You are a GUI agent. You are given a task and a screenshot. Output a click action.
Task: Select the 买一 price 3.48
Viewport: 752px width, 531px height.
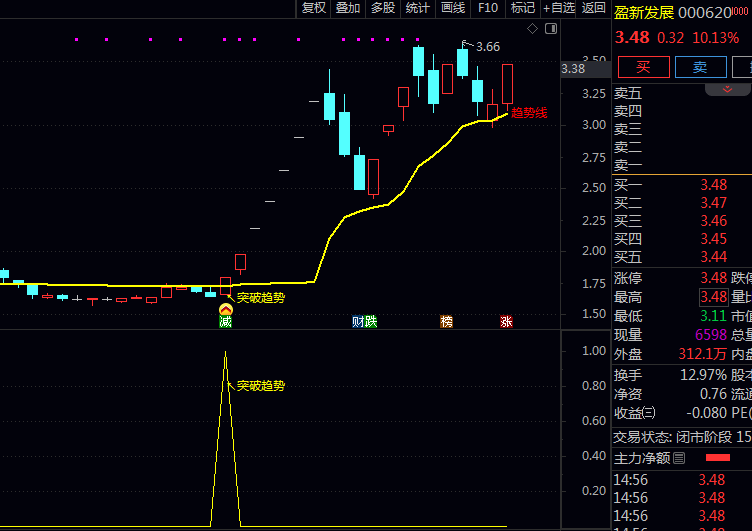713,185
